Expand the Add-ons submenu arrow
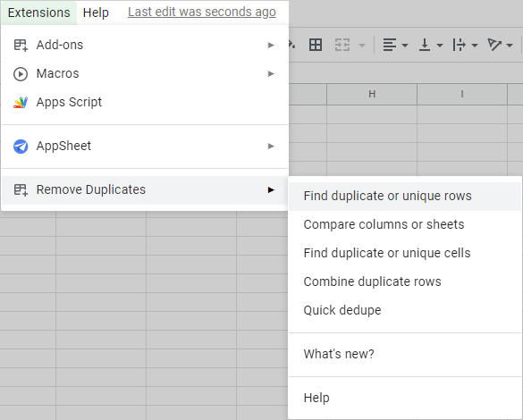Viewport: 523px width, 420px height. [x=271, y=45]
